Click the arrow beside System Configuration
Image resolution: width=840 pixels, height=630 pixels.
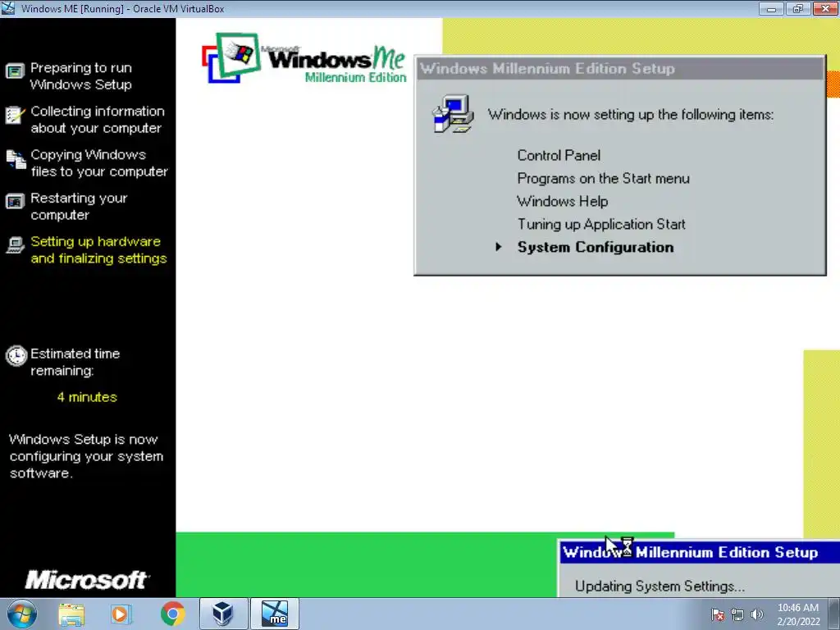point(499,247)
